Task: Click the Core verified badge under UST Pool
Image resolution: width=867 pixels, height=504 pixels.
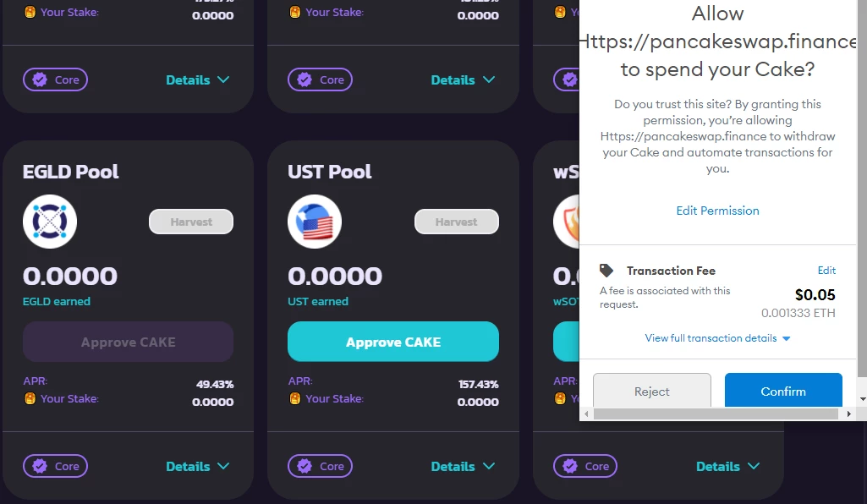Action: (320, 466)
